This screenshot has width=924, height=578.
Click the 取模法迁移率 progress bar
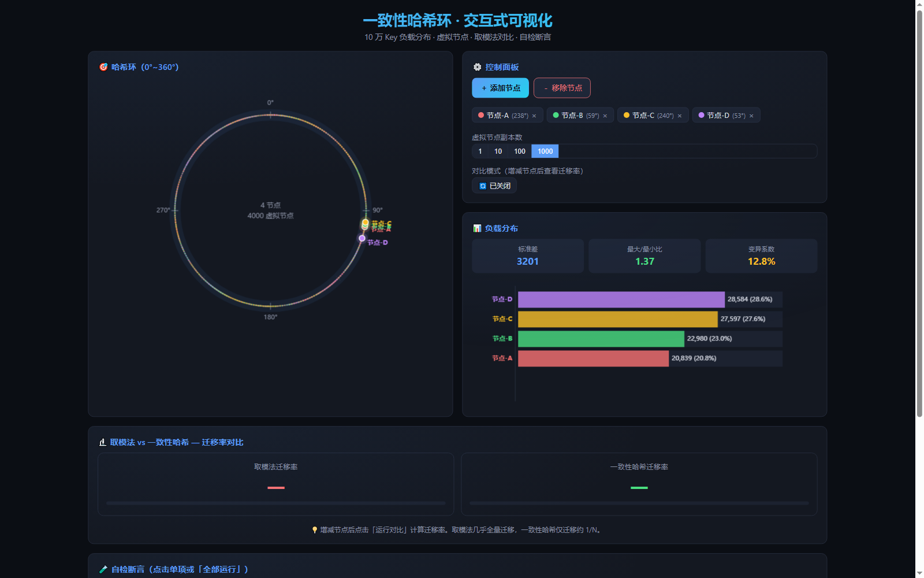pyautogui.click(x=276, y=503)
